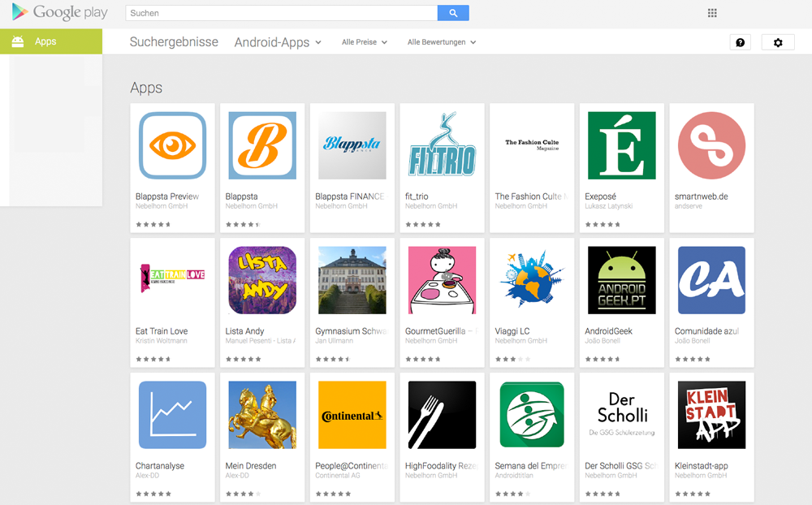Click developer Alex-DD under Chartanalyse
Viewport: 812px width, 505px height.
coord(147,476)
